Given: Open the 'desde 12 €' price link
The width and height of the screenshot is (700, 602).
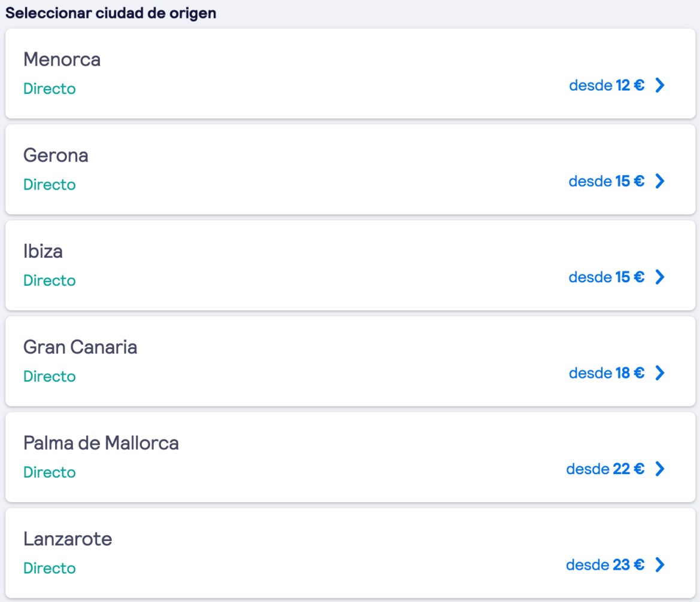Looking at the screenshot, I should point(606,85).
